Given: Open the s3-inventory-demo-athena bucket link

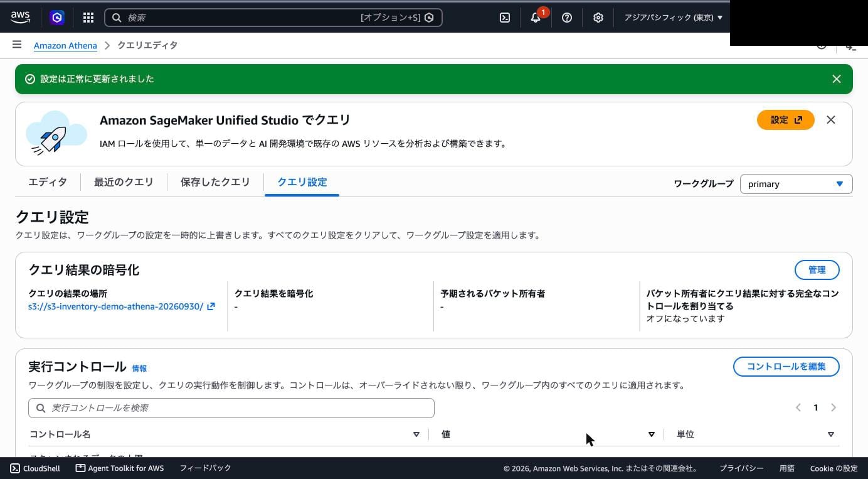Looking at the screenshot, I should coord(116,306).
